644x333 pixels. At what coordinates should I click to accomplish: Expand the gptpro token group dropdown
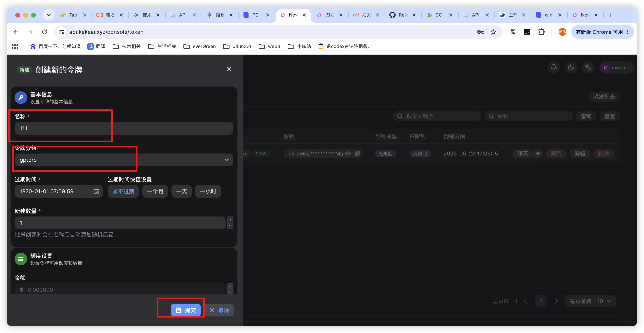pos(124,160)
